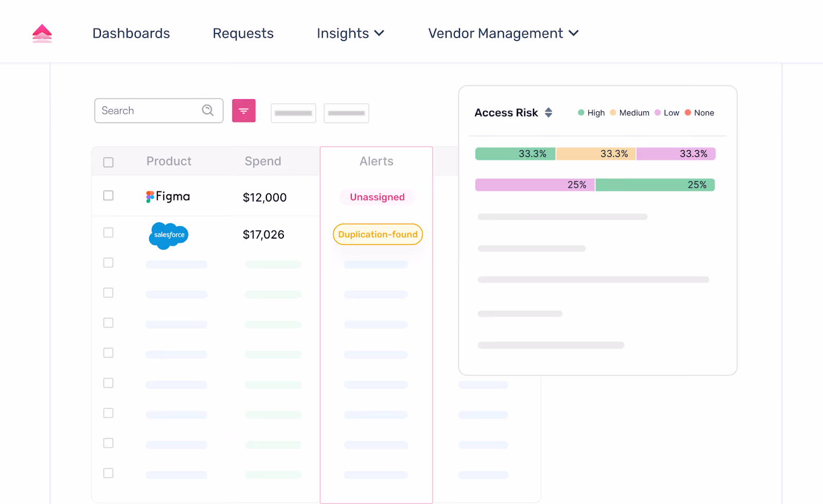This screenshot has height=504, width=823.
Task: Click the purple 33.3% bar segment
Action: coord(676,154)
